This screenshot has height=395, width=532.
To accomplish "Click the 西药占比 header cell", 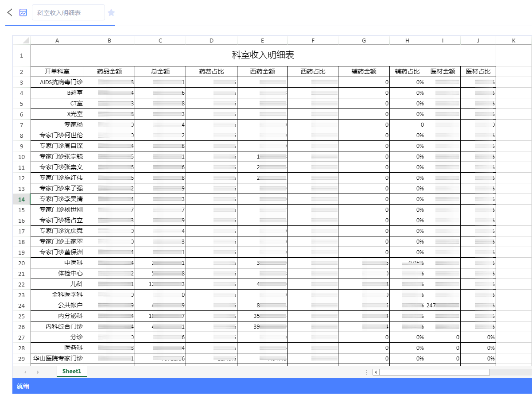I will (x=313, y=71).
